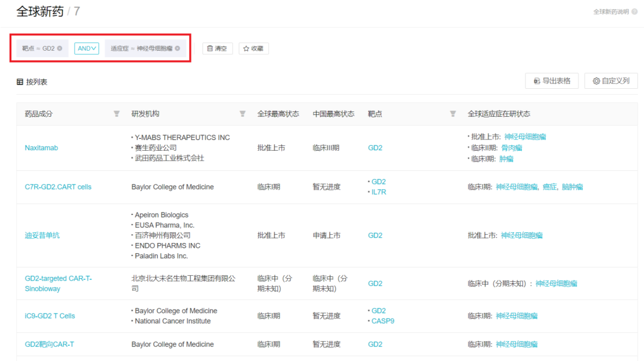The width and height of the screenshot is (644, 361).
Task: Remove the GD2 target filter chip
Action: [60, 48]
